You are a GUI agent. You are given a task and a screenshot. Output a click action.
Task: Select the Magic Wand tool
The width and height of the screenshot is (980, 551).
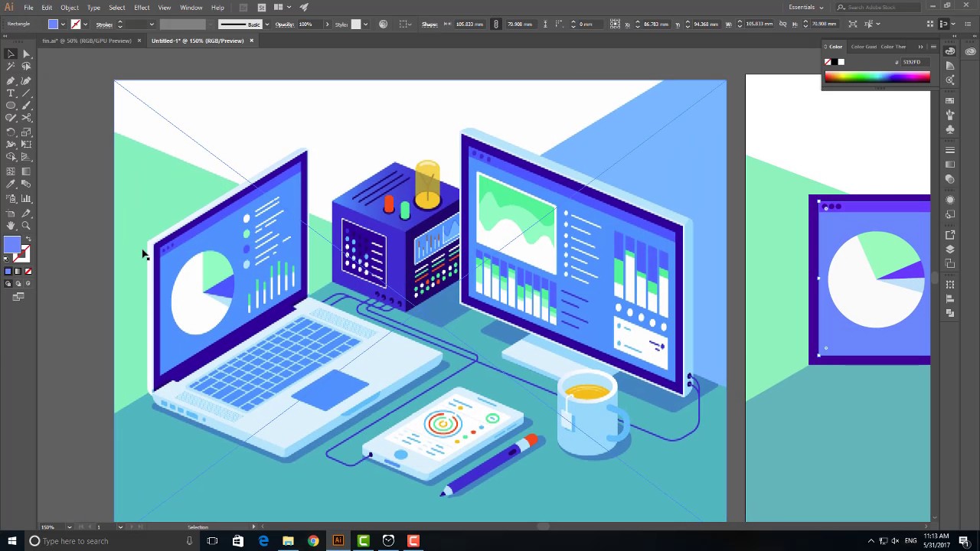(11, 67)
